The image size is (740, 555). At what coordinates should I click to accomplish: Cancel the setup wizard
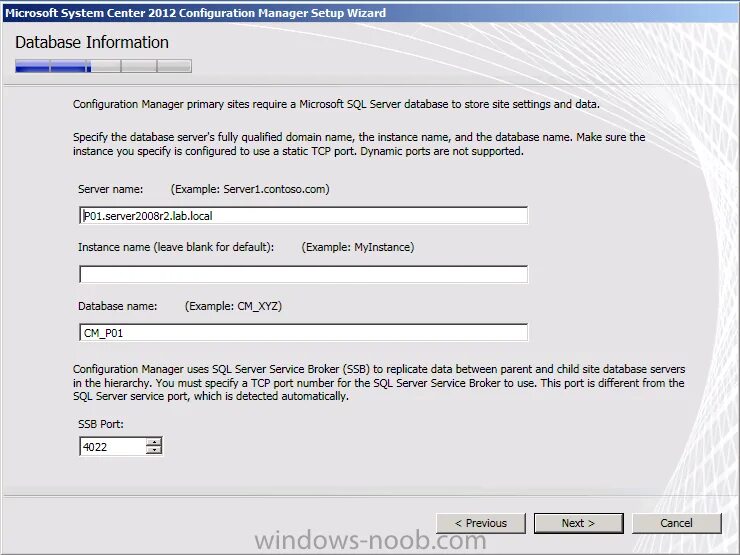point(676,523)
